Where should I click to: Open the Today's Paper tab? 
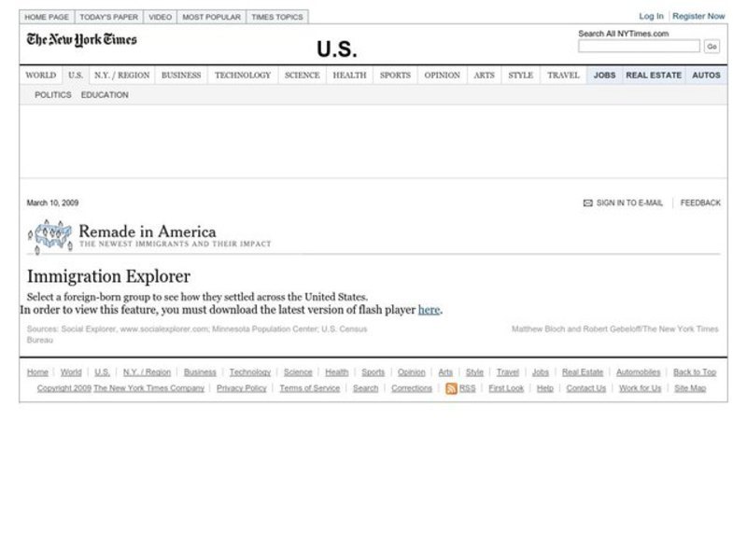pyautogui.click(x=108, y=17)
